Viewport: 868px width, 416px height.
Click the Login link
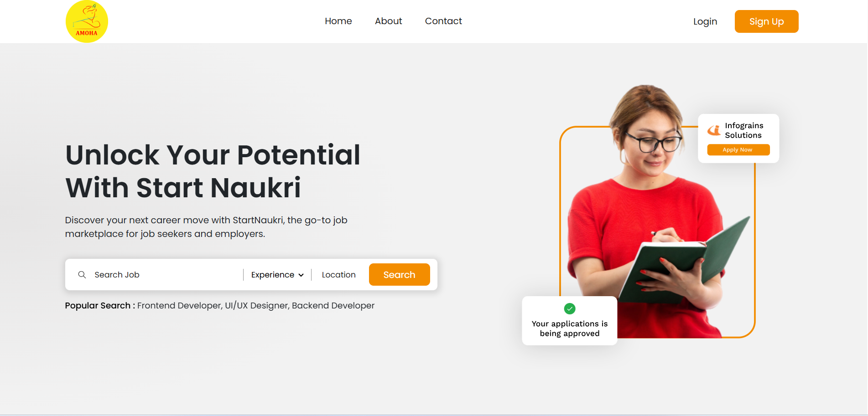(x=705, y=21)
